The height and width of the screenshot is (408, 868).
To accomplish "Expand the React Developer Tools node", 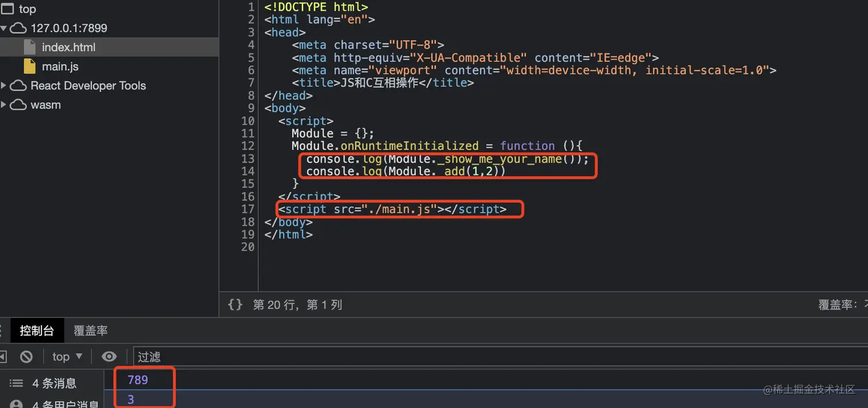I will click(3, 86).
